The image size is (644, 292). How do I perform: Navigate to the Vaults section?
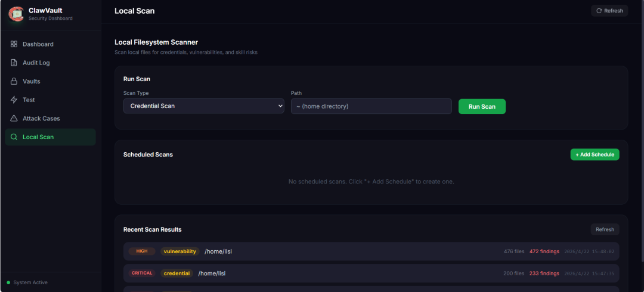click(x=32, y=81)
